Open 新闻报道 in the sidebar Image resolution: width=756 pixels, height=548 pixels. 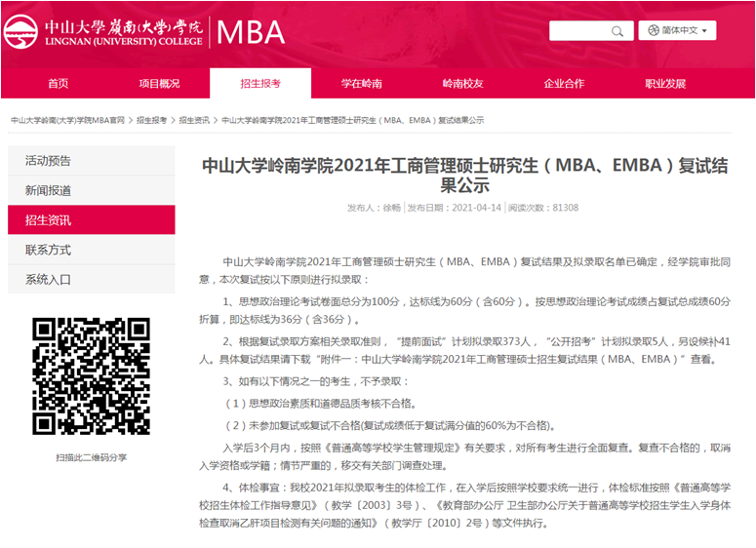tap(92, 190)
